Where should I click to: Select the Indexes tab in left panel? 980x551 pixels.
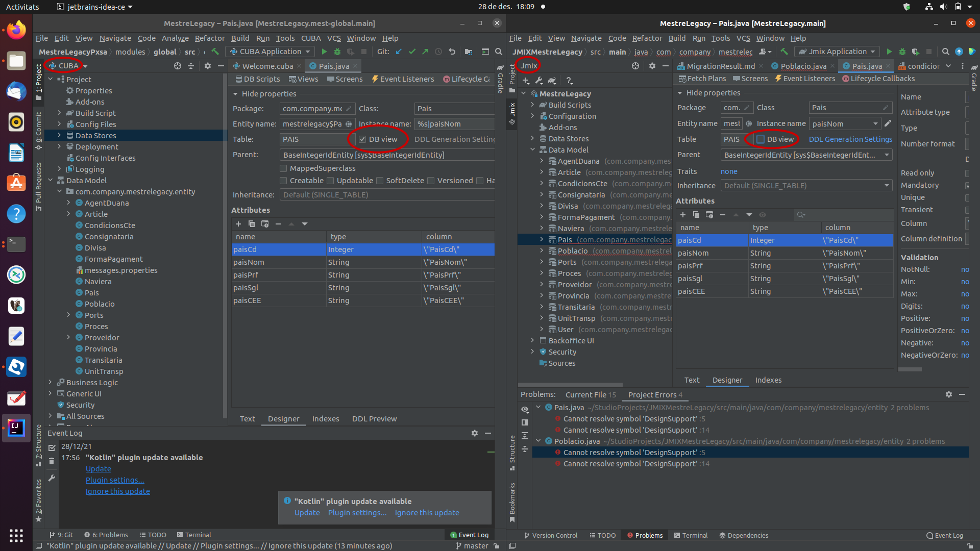tap(326, 418)
